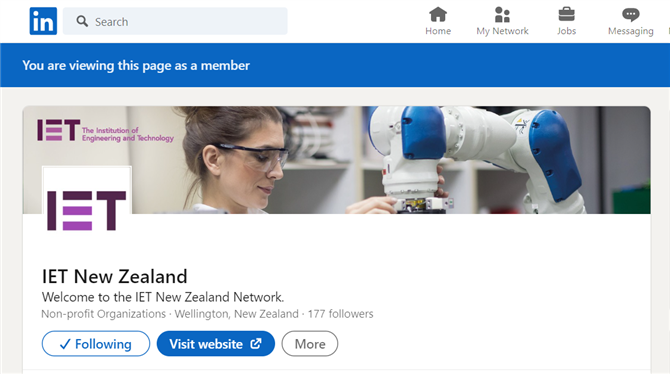Screen dimensions: 670x374
Task: Expand the More options menu
Action: (310, 344)
